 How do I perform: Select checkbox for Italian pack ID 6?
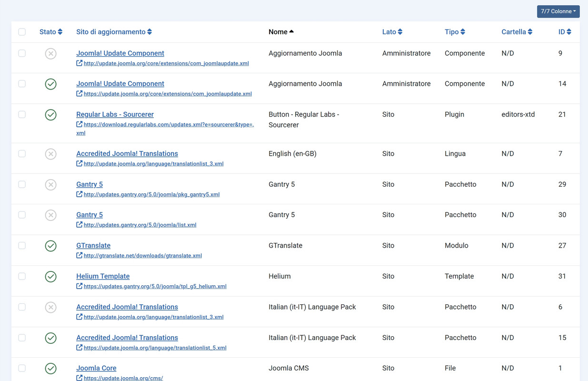[22, 307]
